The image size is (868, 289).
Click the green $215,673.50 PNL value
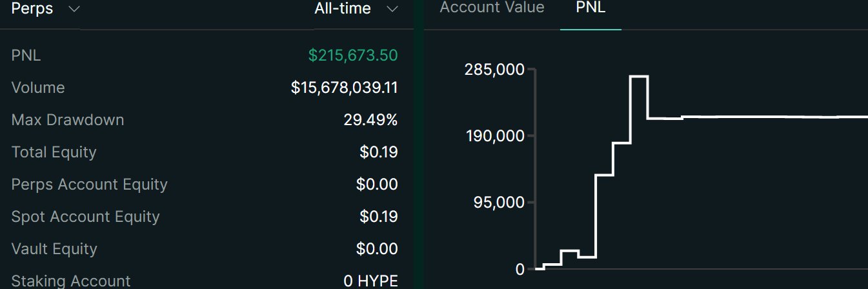pos(352,55)
